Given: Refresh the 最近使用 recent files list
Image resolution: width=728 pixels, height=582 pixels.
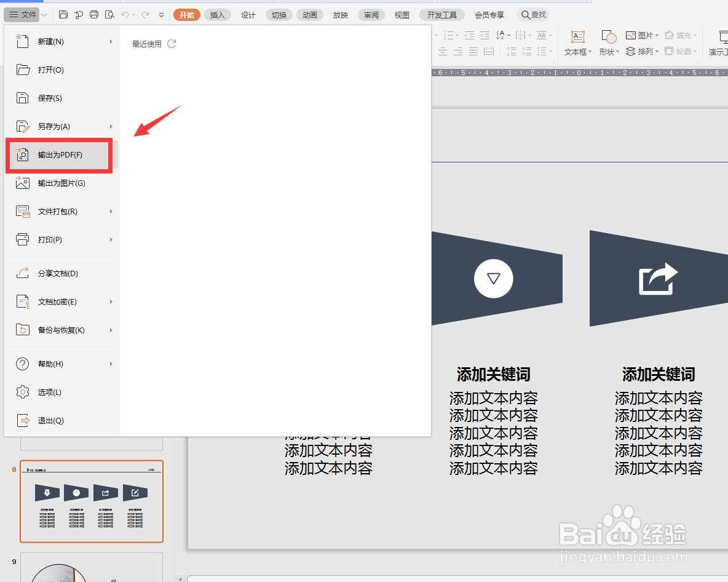Looking at the screenshot, I should pos(172,44).
